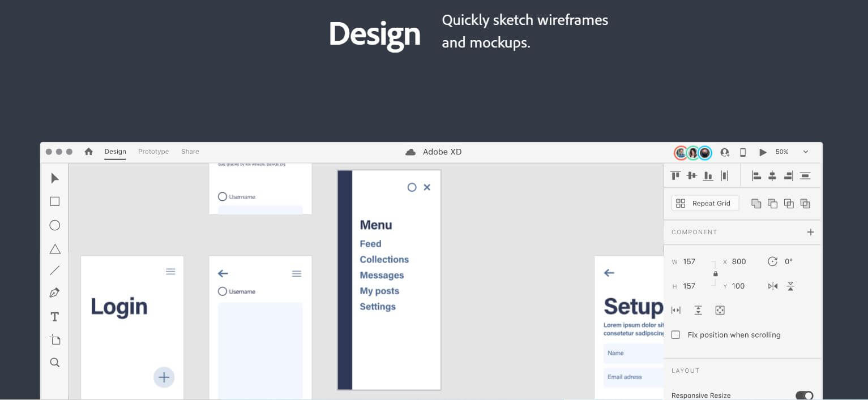Screen dimensions: 868x400
Task: Toggle Responsive Resize off
Action: coord(804,395)
